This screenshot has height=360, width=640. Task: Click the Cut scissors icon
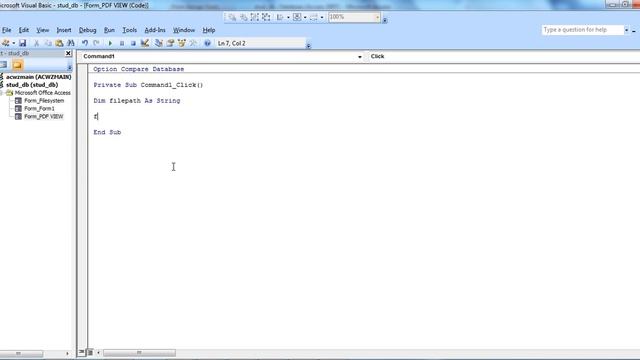tap(36, 43)
